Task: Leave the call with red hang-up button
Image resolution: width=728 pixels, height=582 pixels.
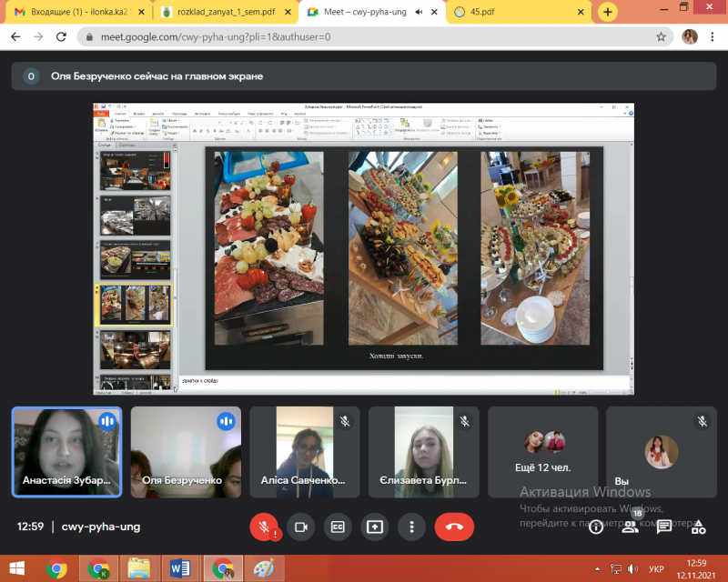Action: pos(454,527)
